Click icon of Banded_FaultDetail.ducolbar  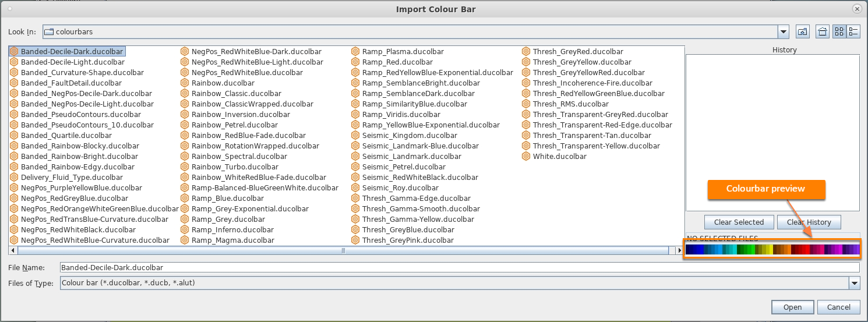[x=15, y=83]
